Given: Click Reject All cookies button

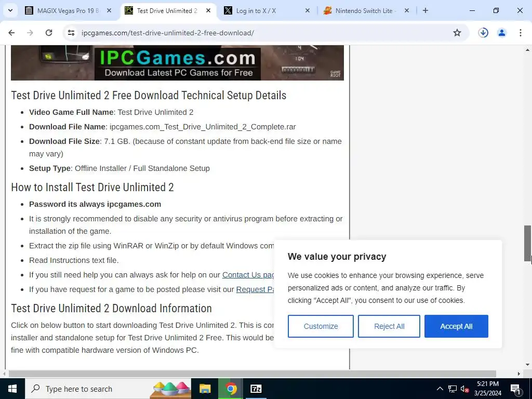Looking at the screenshot, I should tap(389, 326).
